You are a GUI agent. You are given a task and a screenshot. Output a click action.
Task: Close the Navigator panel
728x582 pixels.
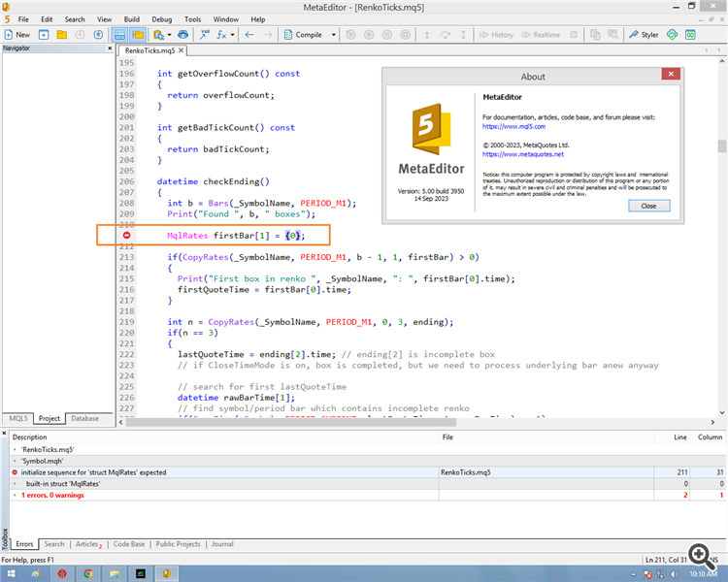click(110, 48)
